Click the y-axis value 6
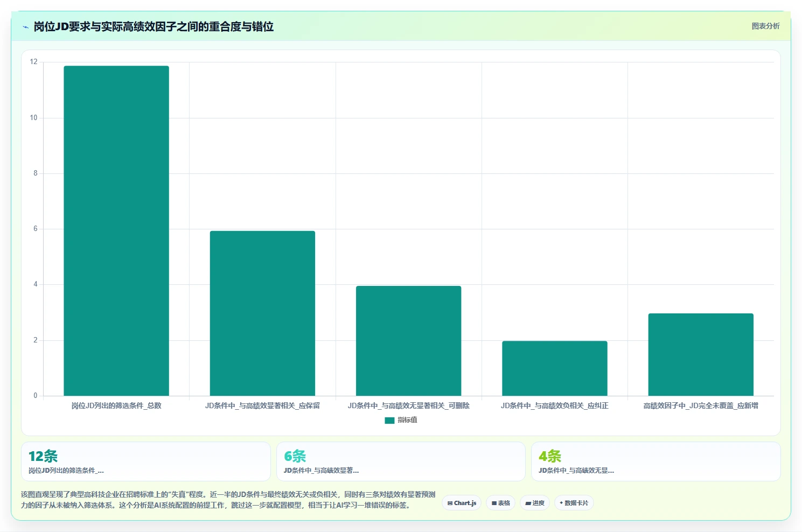802x532 pixels. pyautogui.click(x=36, y=229)
